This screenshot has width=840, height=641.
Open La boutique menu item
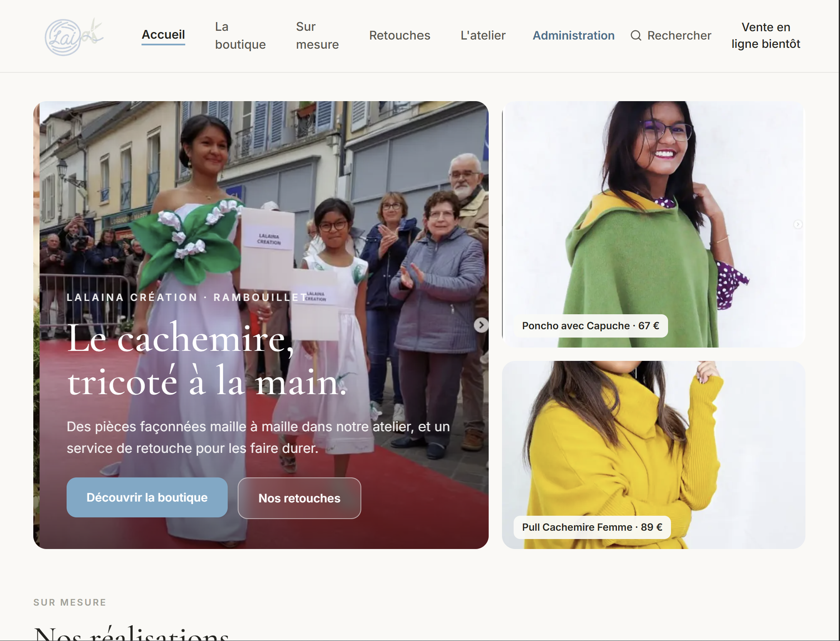240,36
